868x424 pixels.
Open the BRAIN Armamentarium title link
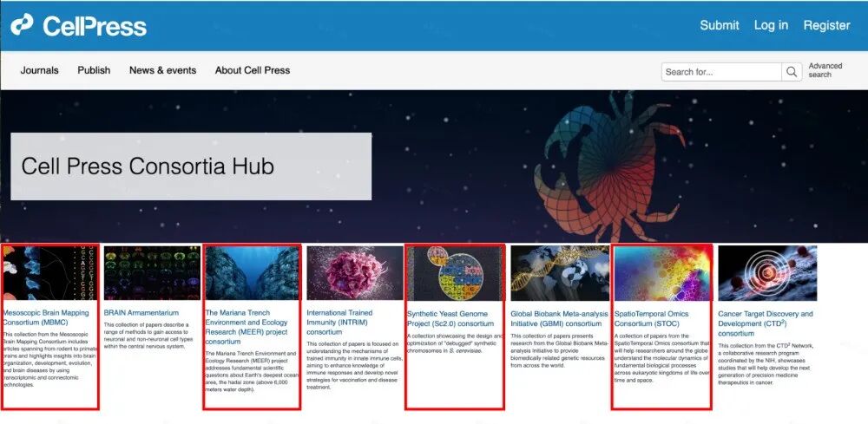pos(141,313)
